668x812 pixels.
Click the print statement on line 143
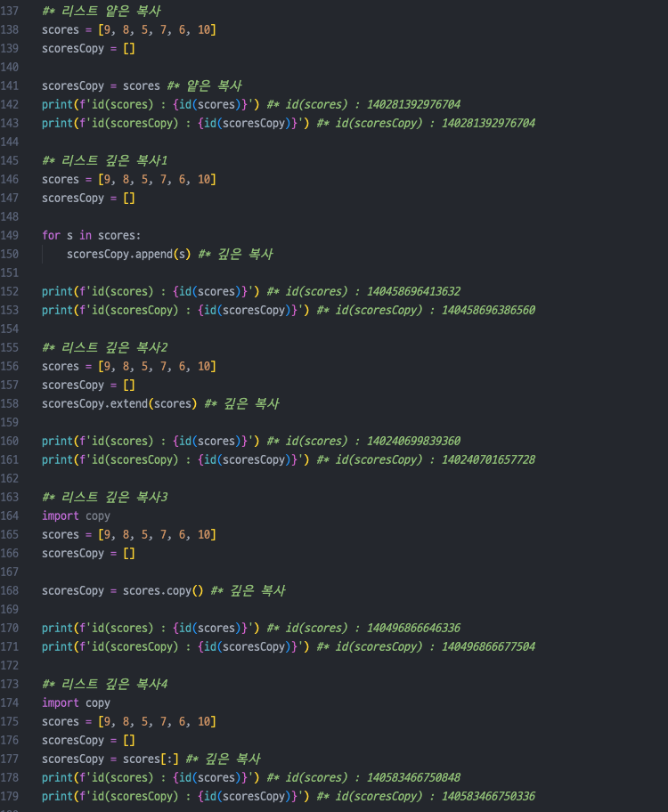coord(175,123)
